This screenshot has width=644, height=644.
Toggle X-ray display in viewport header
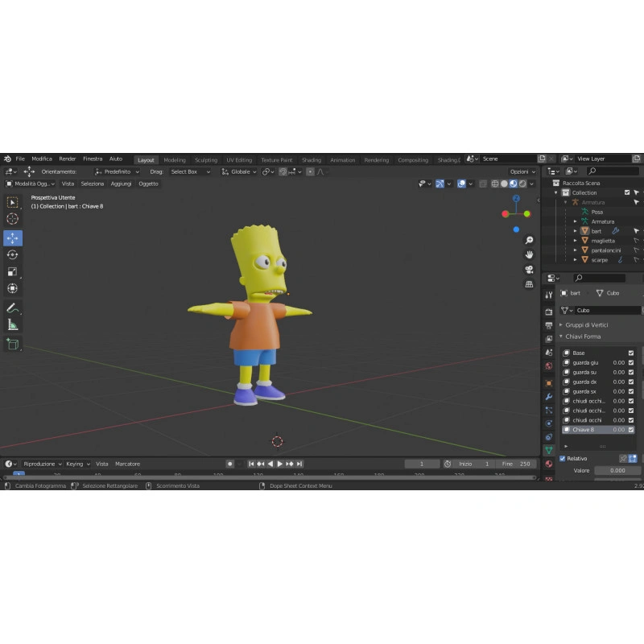tap(483, 184)
